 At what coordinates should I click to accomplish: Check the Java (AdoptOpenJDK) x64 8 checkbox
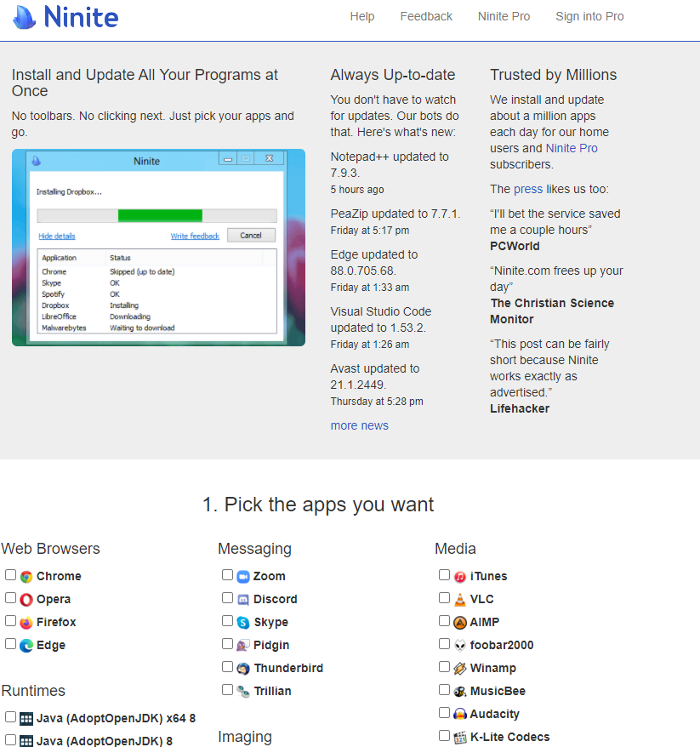pyautogui.click(x=10, y=717)
